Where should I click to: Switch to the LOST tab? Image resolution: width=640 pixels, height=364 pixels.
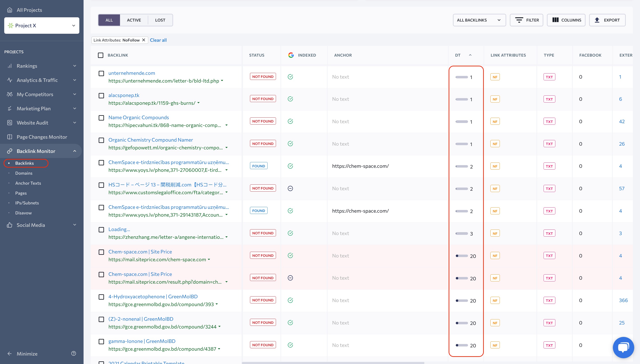pyautogui.click(x=160, y=20)
